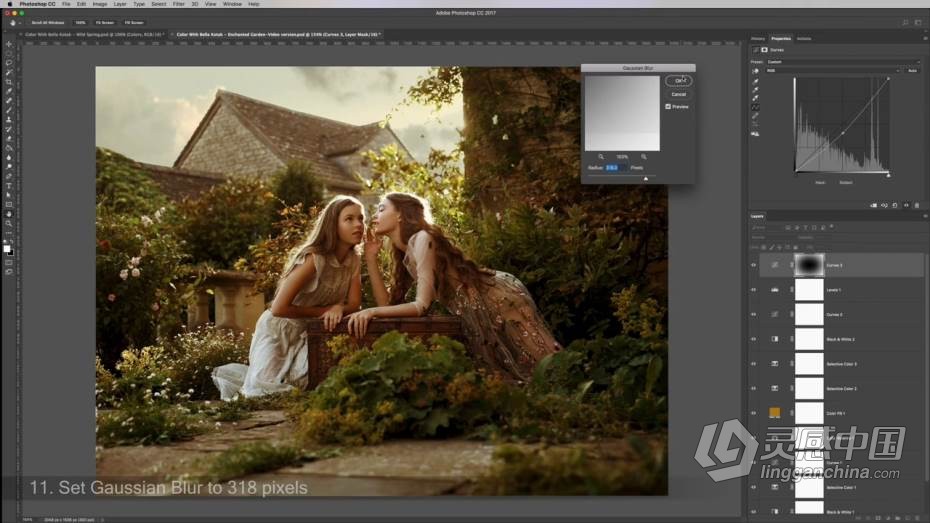Open the Preset dropdown showing Custom
Screen dimensions: 930x523
(x=843, y=62)
